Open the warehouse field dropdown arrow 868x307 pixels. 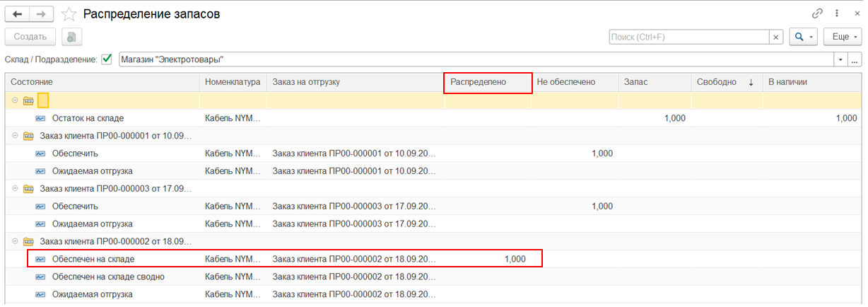tap(840, 59)
